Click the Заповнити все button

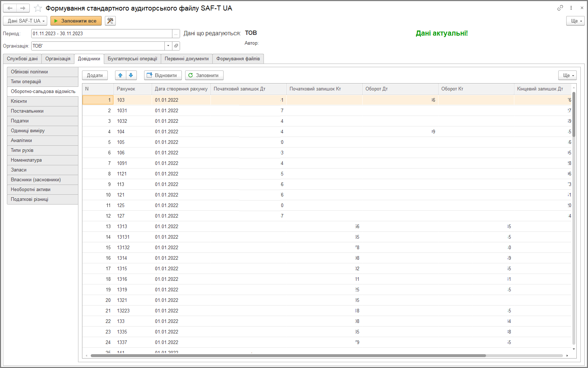point(76,21)
